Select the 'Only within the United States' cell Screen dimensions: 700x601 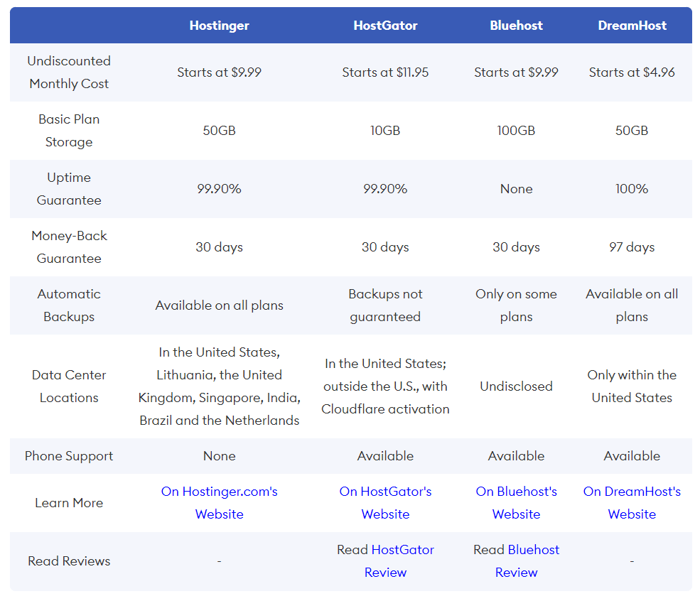pyautogui.click(x=632, y=386)
